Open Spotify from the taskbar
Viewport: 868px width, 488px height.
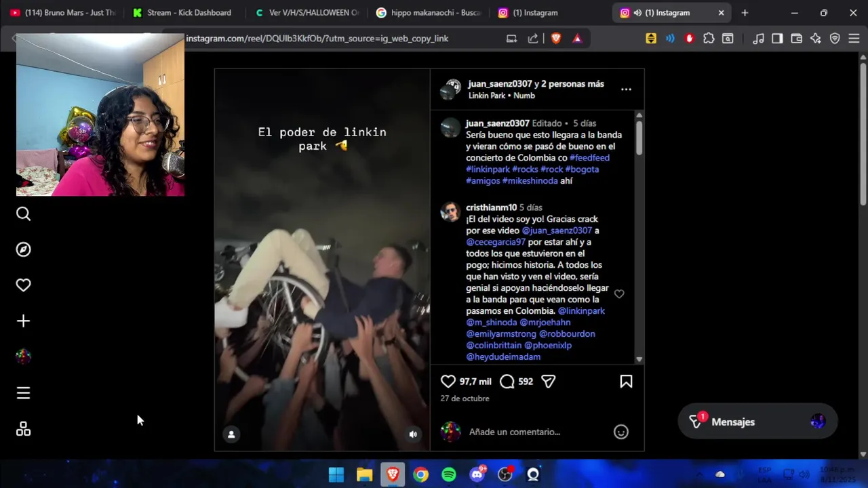[x=449, y=474]
